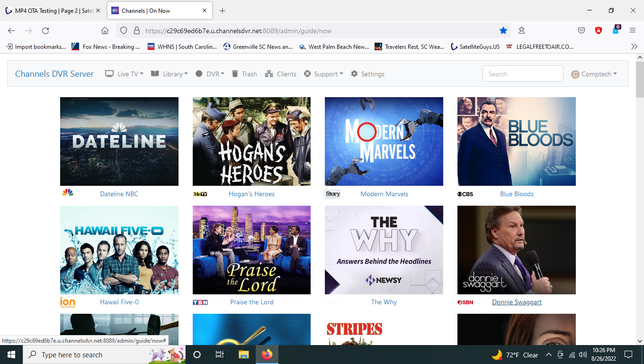Open the Modern Marvels link
Screen dimensions: 644x364
[384, 194]
